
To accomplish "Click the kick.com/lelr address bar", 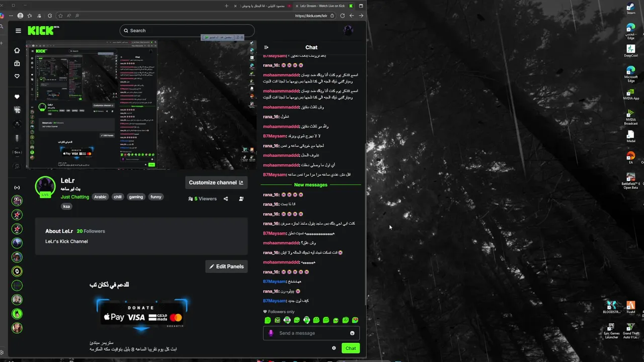I will [x=311, y=16].
